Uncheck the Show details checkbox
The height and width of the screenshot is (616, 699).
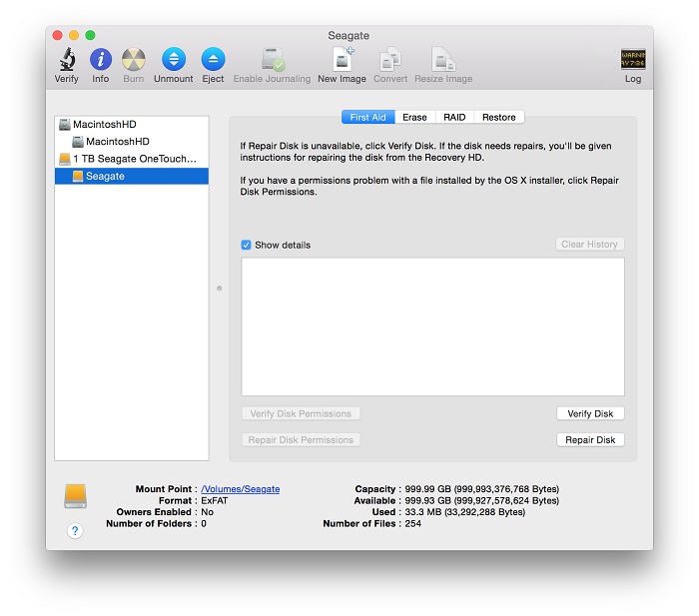coord(247,245)
